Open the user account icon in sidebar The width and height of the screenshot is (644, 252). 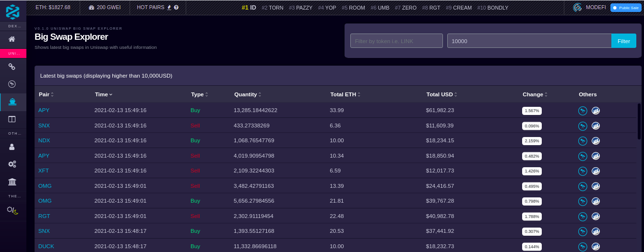point(12,147)
